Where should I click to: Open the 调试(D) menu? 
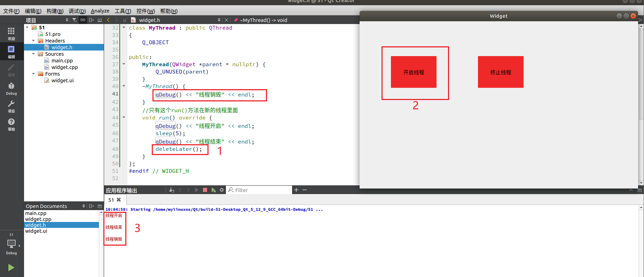[77, 11]
